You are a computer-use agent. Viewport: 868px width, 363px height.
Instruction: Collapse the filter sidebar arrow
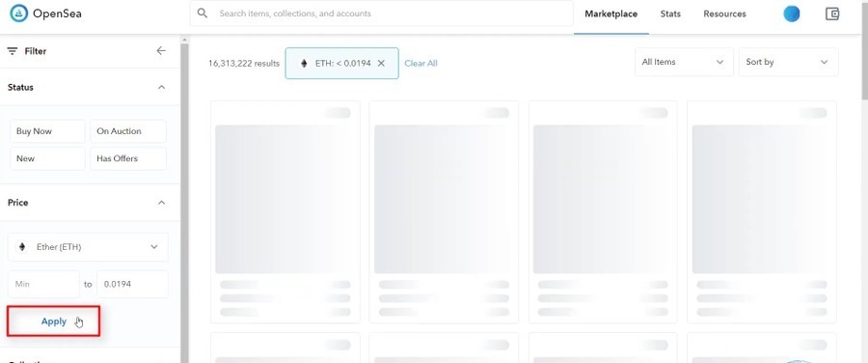click(161, 51)
